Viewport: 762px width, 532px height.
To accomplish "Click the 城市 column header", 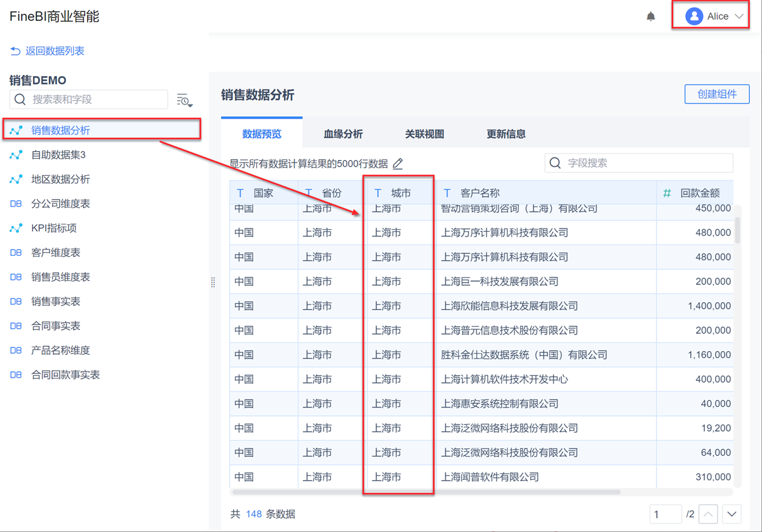I will (401, 193).
